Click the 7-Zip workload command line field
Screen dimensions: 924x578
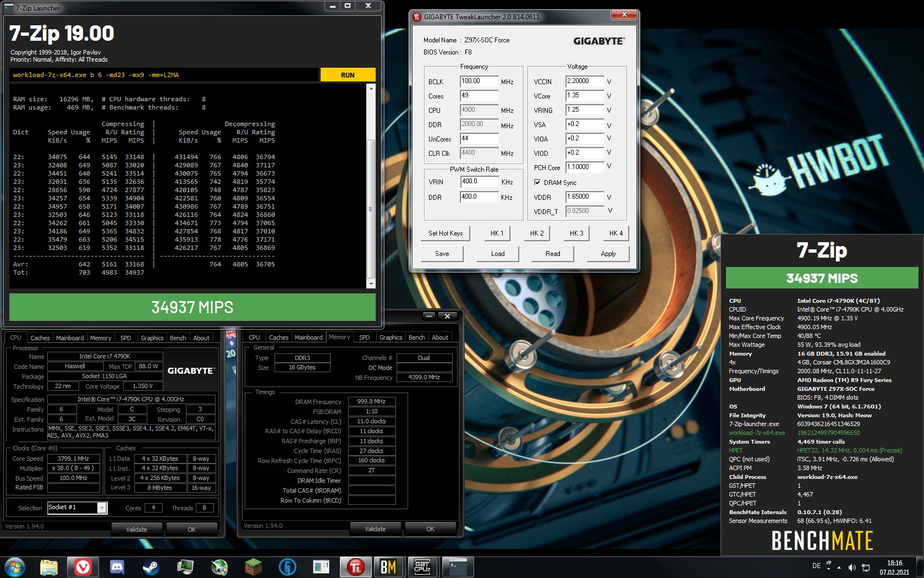(x=164, y=75)
